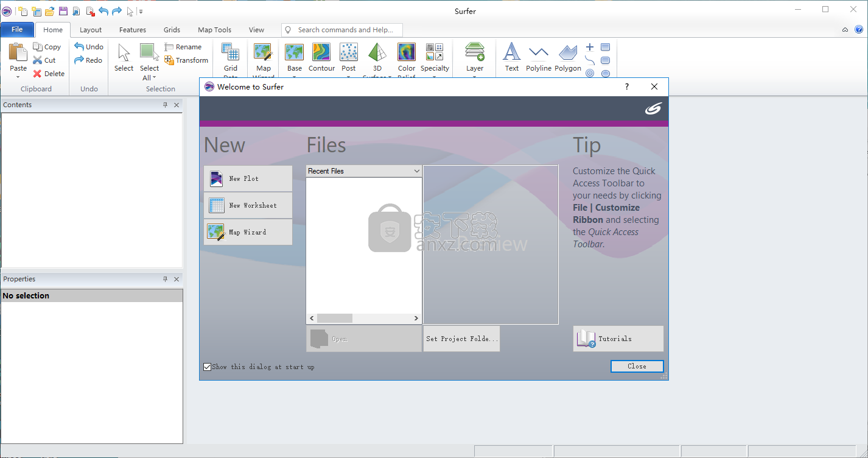
Task: Open the Tutorials button
Action: click(x=618, y=339)
